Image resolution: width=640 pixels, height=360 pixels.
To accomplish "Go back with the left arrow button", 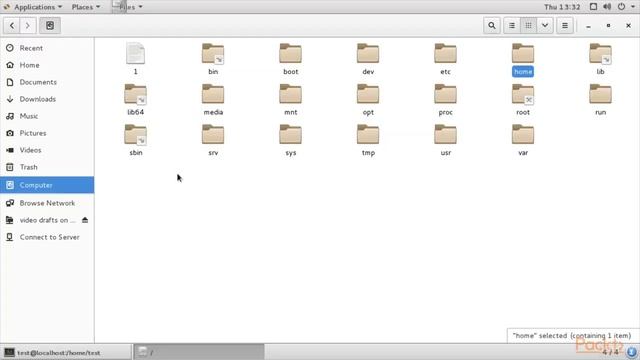I will (12, 25).
